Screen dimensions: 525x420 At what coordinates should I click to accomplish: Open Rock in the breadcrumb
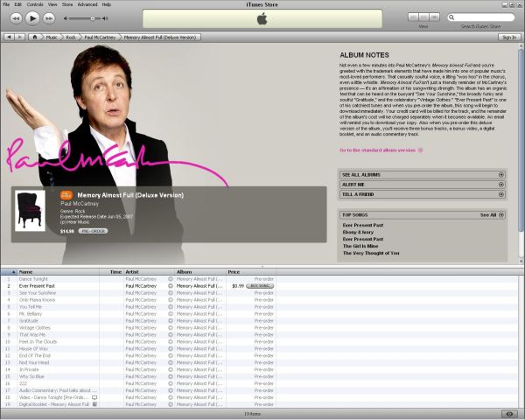click(x=71, y=37)
